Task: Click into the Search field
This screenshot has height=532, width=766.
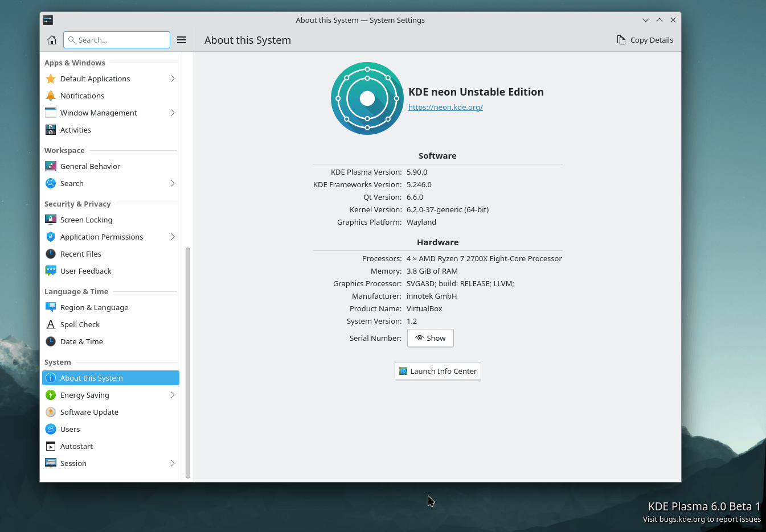Action: (117, 40)
